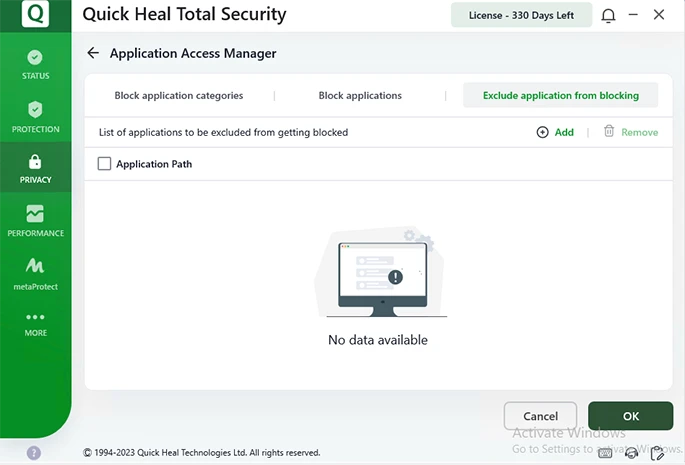Open the feedback notepad icon
The height and width of the screenshot is (465, 685).
click(x=658, y=453)
